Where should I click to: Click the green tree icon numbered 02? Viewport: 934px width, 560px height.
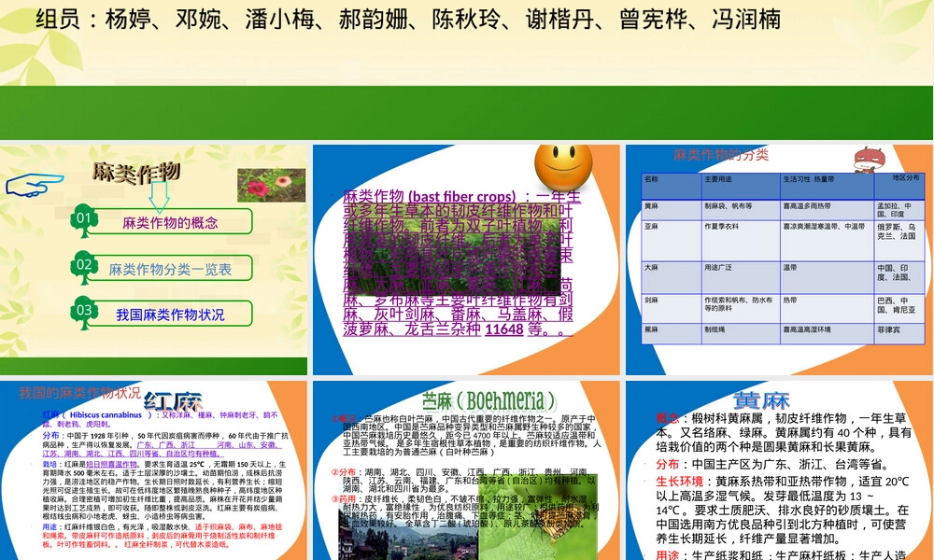tap(84, 267)
